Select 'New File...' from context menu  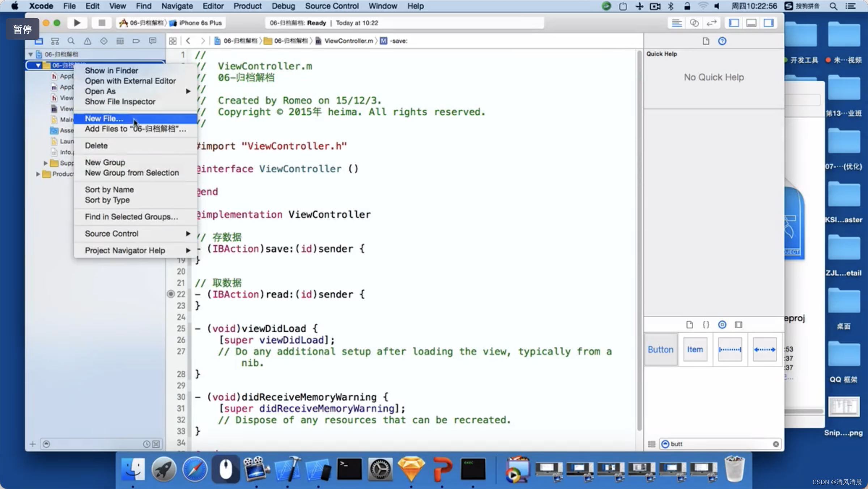(x=103, y=118)
